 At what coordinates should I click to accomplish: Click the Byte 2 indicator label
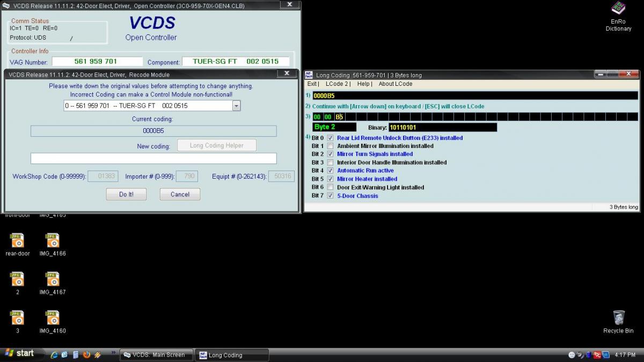tap(334, 127)
